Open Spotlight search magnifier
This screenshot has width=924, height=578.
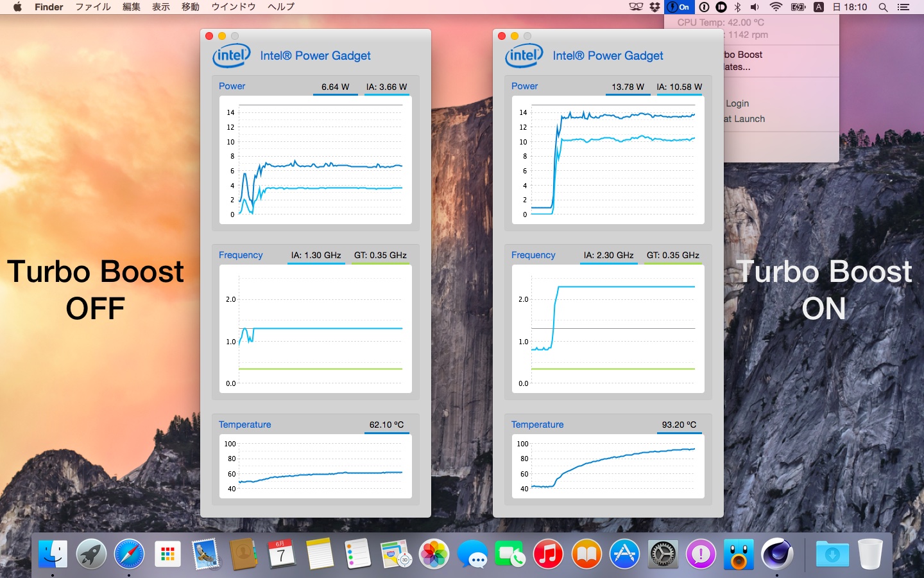click(883, 7)
